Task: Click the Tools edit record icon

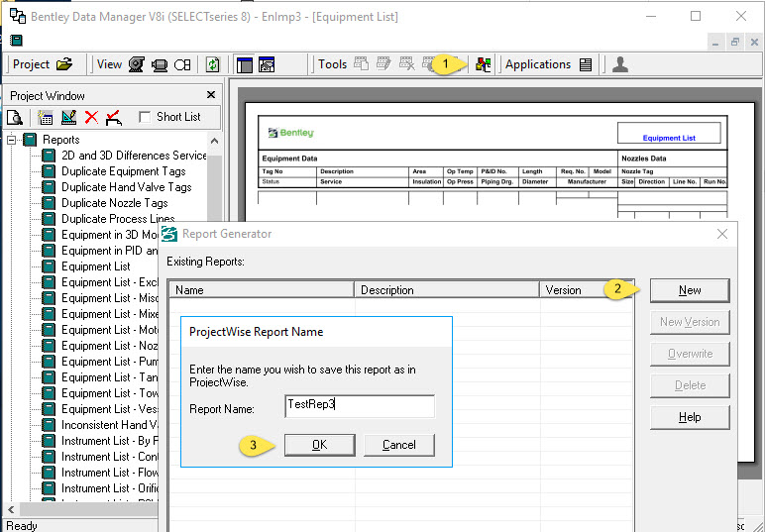Action: tap(383, 63)
